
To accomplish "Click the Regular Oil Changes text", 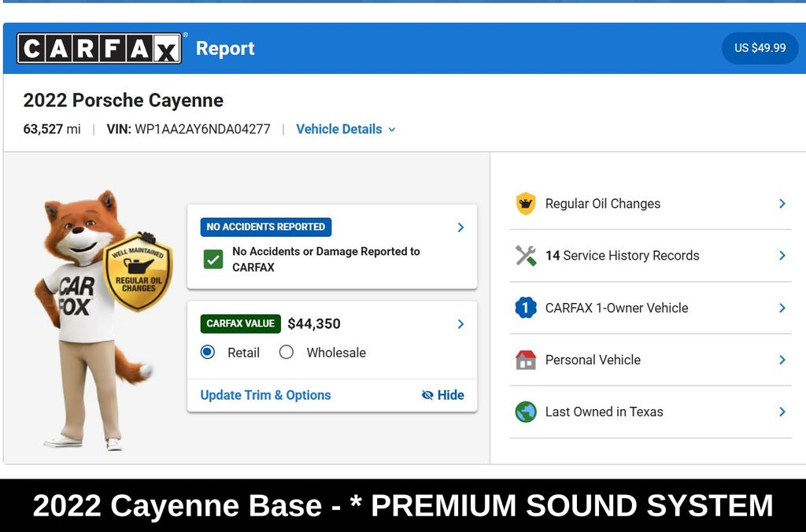I will tap(602, 204).
